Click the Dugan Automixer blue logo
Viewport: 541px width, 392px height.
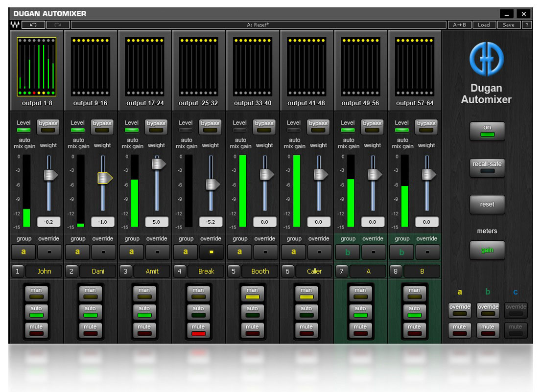pos(487,59)
